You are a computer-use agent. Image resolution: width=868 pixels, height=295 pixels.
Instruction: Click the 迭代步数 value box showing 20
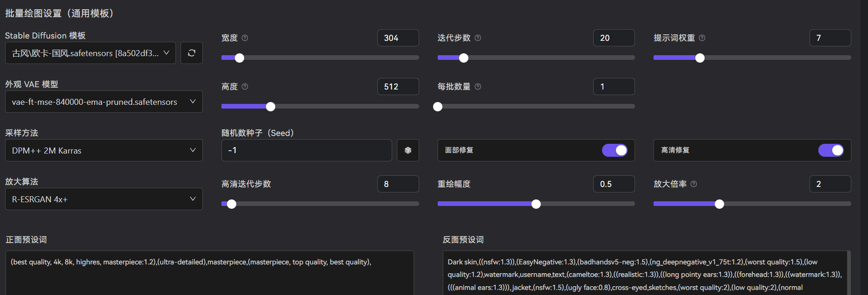pos(614,38)
